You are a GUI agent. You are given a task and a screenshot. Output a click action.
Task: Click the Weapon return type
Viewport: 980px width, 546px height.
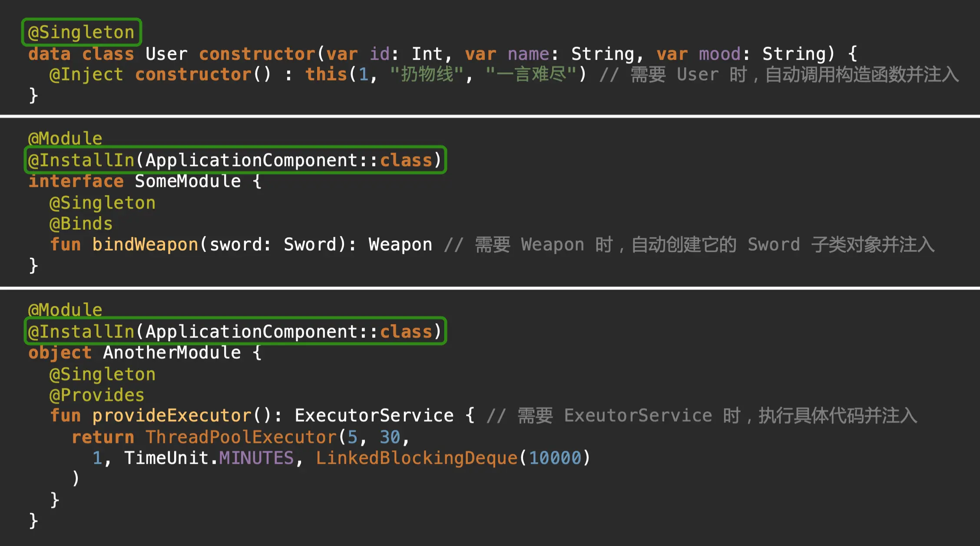click(400, 244)
